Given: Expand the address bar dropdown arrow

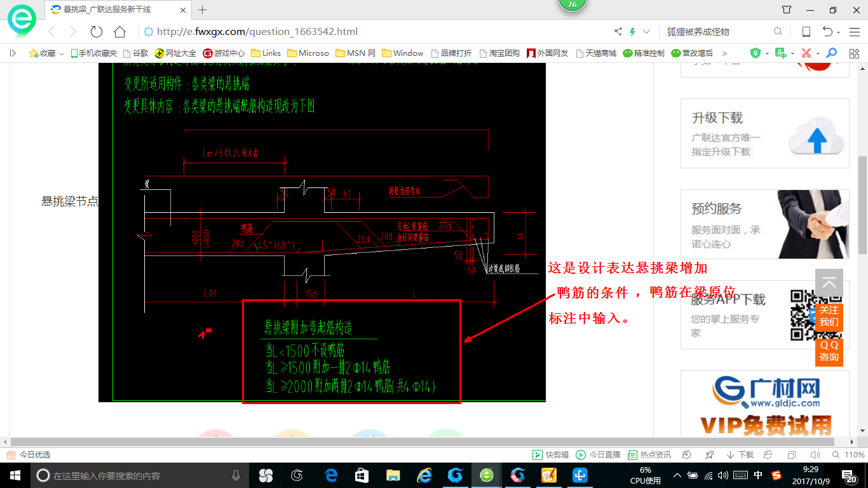Looking at the screenshot, I should (647, 32).
